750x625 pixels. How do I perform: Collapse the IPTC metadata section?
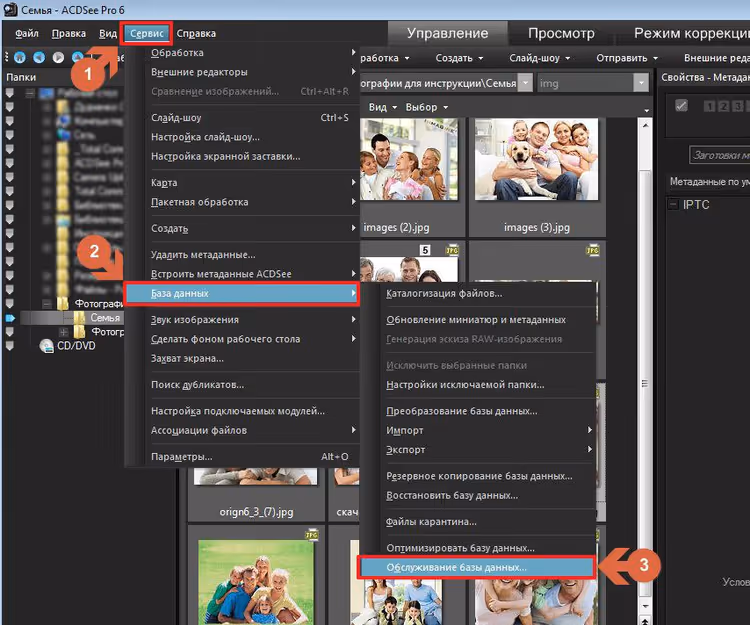click(x=673, y=205)
